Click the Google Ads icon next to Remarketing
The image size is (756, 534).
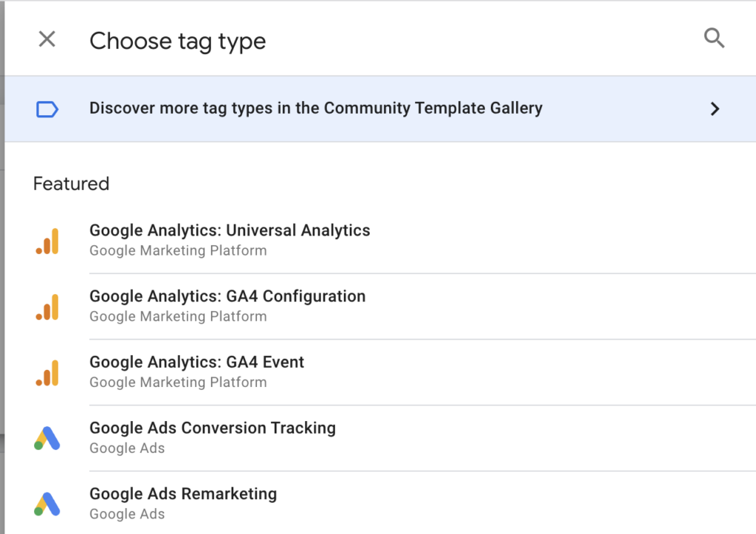pyautogui.click(x=47, y=503)
